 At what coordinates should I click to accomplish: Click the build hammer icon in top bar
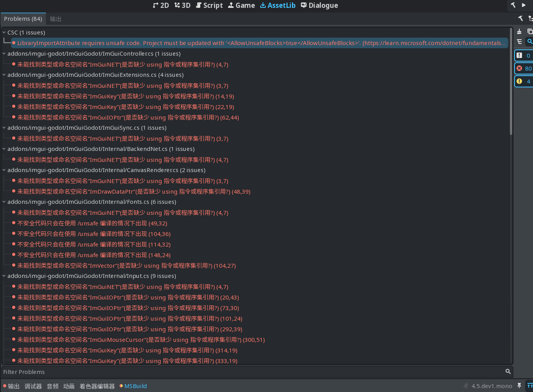pos(513,5)
